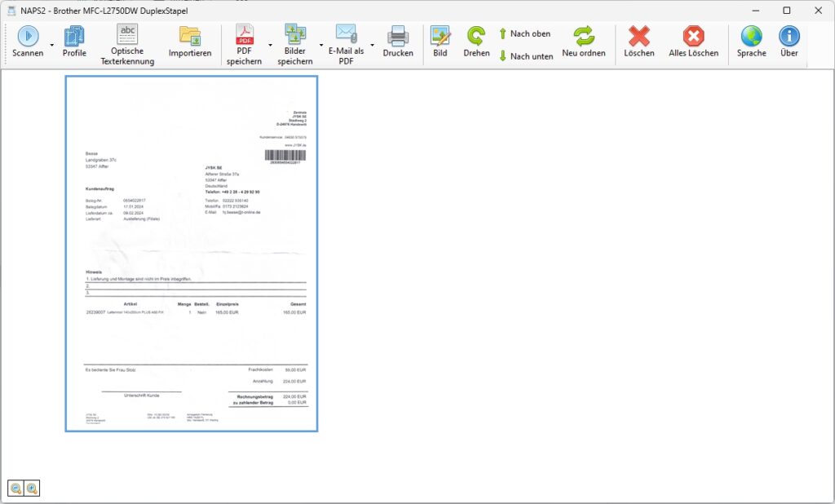Open Optische Texterkennung settings

[127, 34]
